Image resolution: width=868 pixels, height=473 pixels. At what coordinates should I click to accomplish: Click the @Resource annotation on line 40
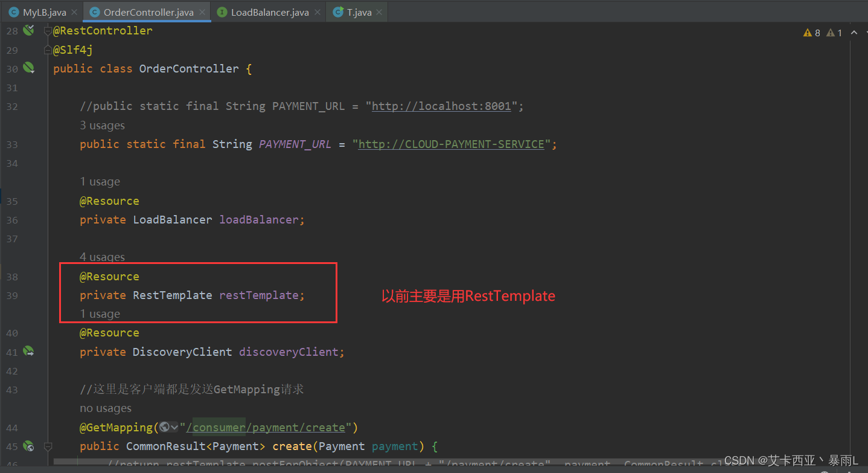(109, 332)
